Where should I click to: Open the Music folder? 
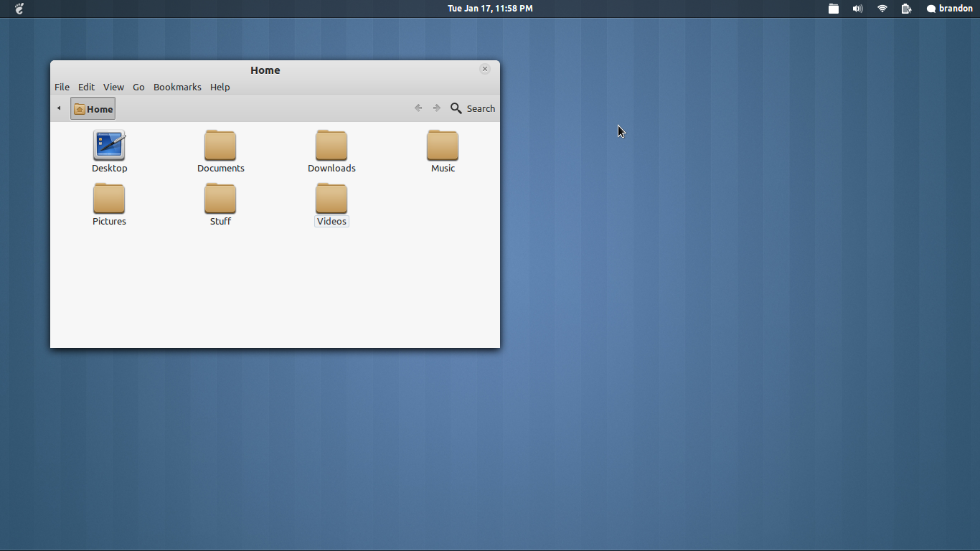[443, 144]
